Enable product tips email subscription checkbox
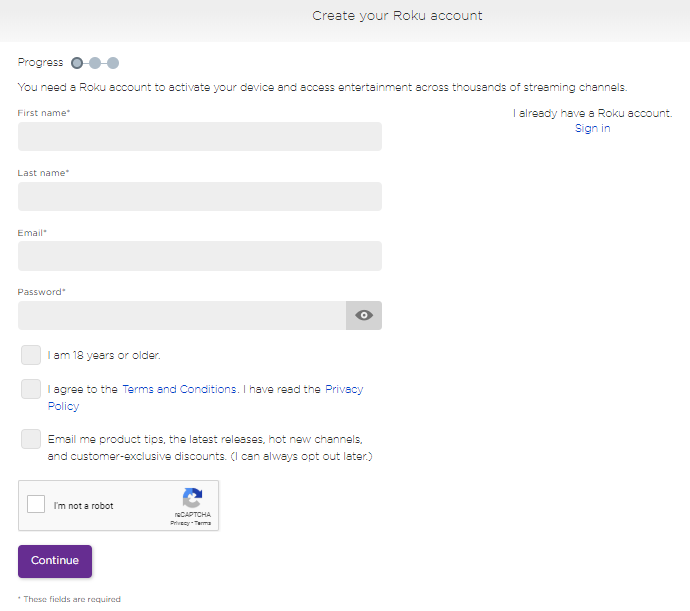 31,439
